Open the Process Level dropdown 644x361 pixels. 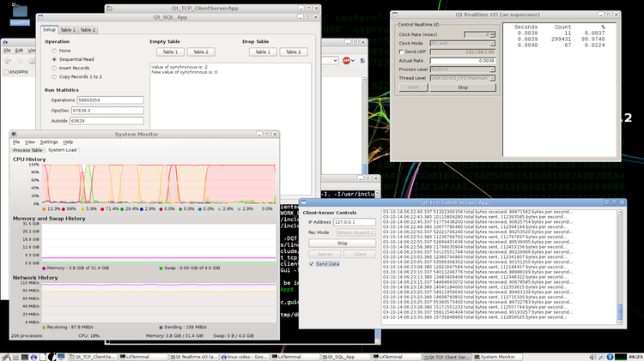[x=463, y=69]
